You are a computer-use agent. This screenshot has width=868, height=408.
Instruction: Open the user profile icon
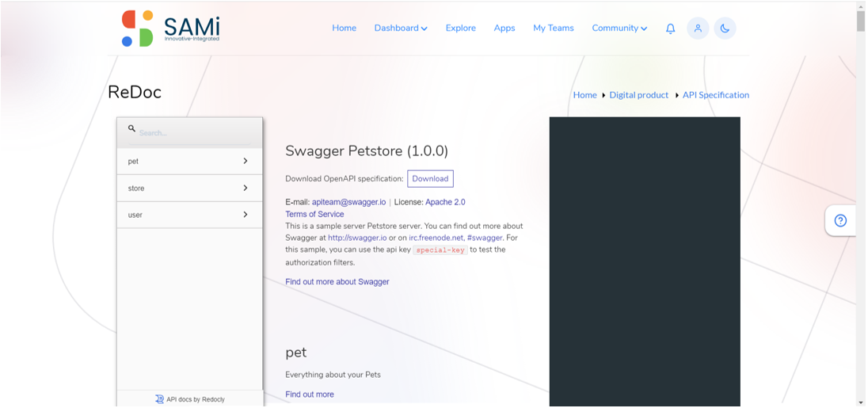click(698, 29)
